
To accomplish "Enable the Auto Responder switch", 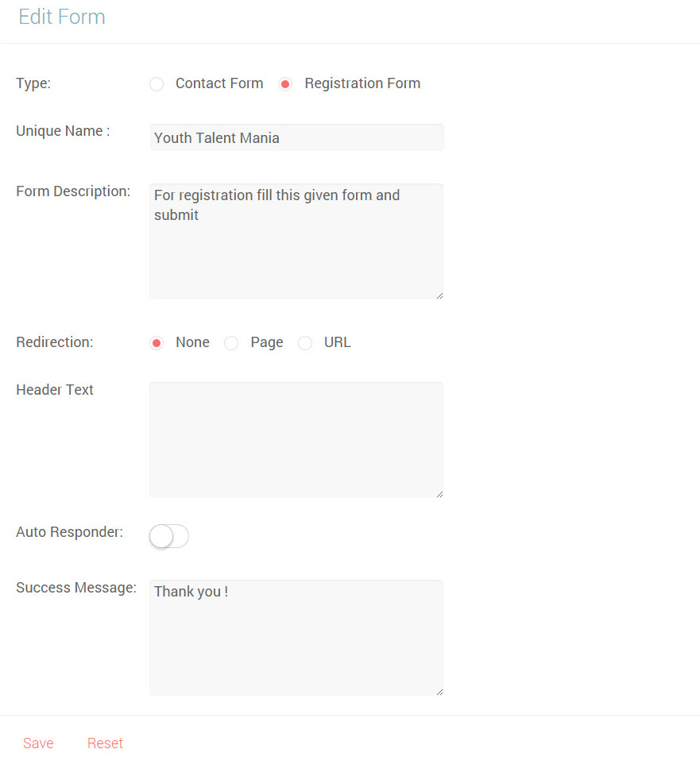I will [x=168, y=536].
